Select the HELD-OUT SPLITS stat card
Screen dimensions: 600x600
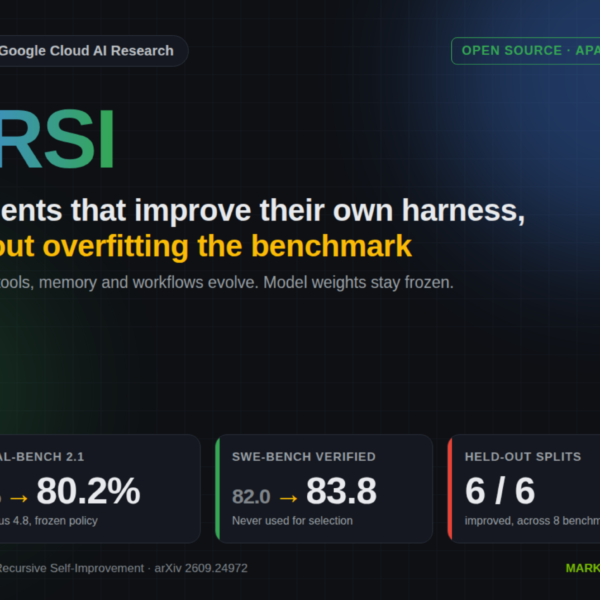click(524, 489)
